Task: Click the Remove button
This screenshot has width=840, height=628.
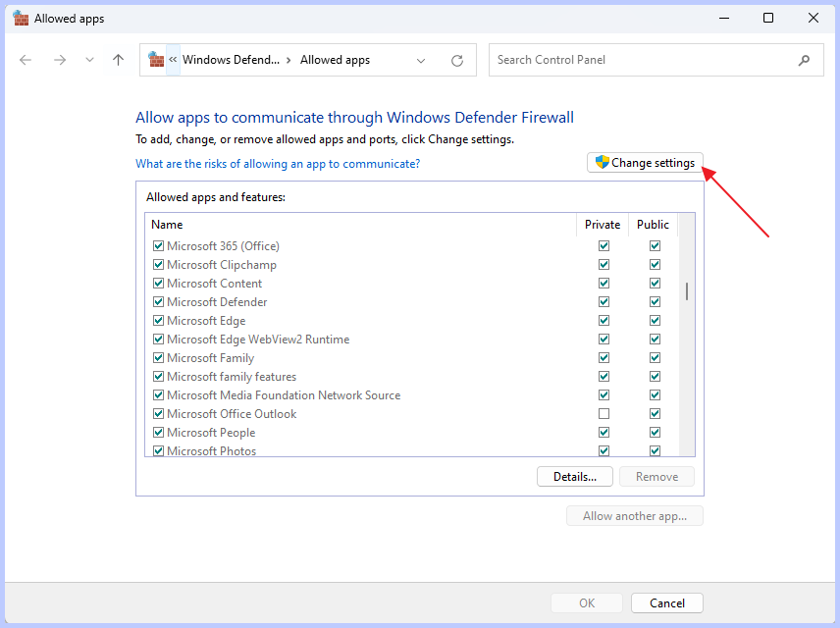Action: [x=656, y=476]
